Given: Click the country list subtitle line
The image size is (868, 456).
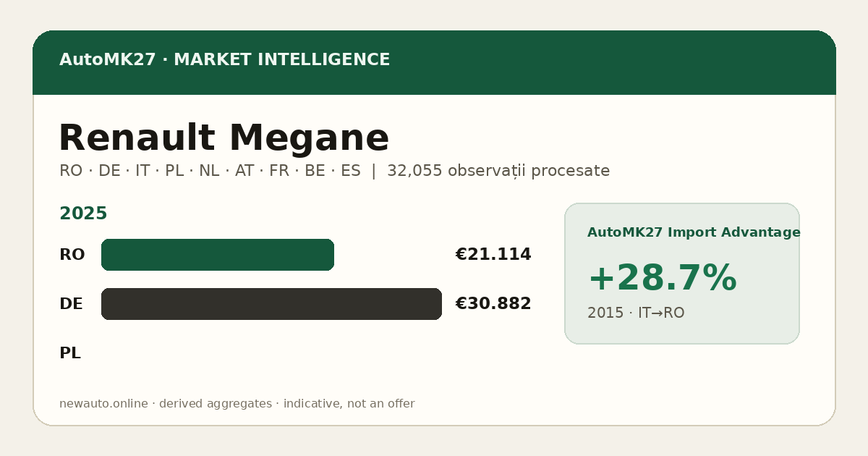Looking at the screenshot, I should [x=334, y=171].
